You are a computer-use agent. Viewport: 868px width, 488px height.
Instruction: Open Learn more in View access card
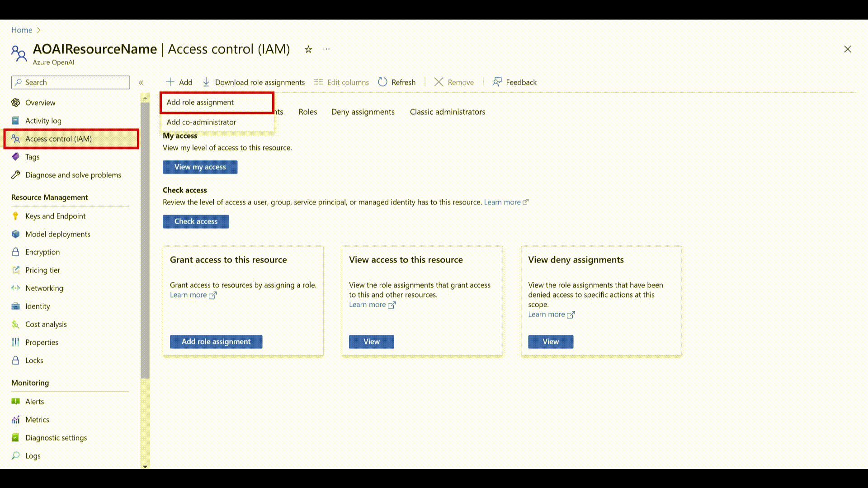pyautogui.click(x=372, y=305)
